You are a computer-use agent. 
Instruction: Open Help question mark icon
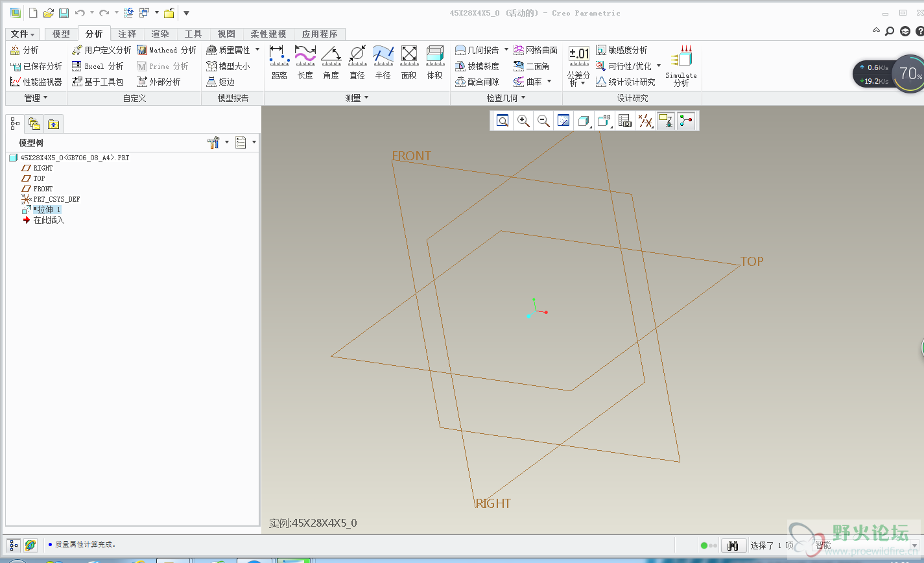click(919, 31)
